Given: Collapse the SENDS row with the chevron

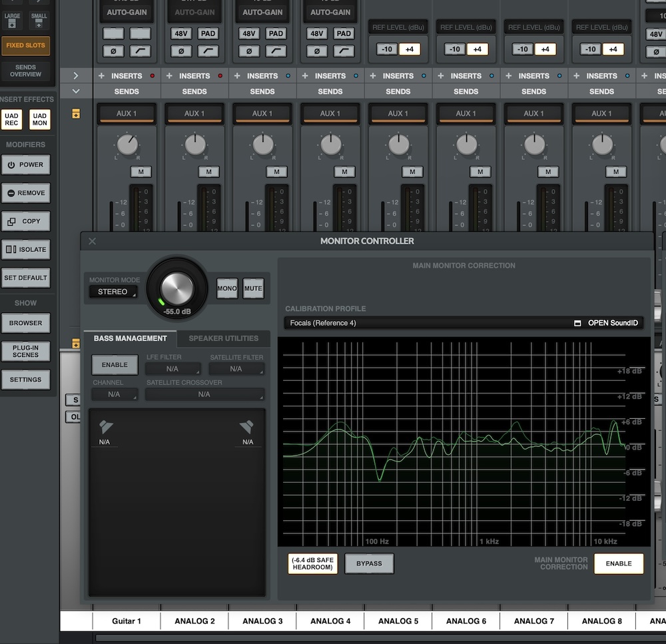Looking at the screenshot, I should coord(76,91).
